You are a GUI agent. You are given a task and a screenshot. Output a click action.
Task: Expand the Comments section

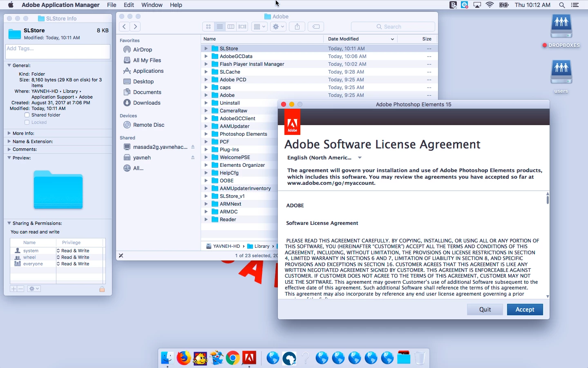9,149
